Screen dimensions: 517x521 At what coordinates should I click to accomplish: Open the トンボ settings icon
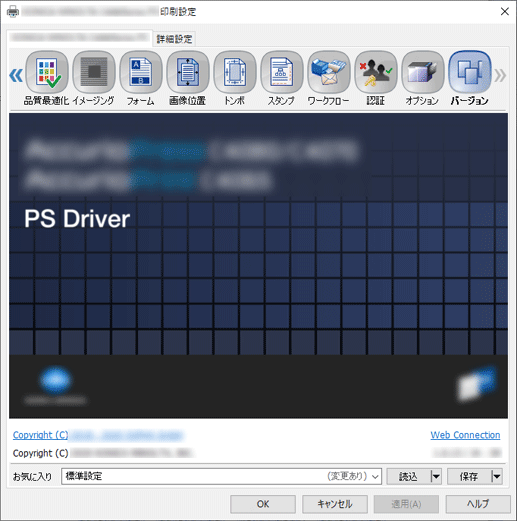(235, 72)
